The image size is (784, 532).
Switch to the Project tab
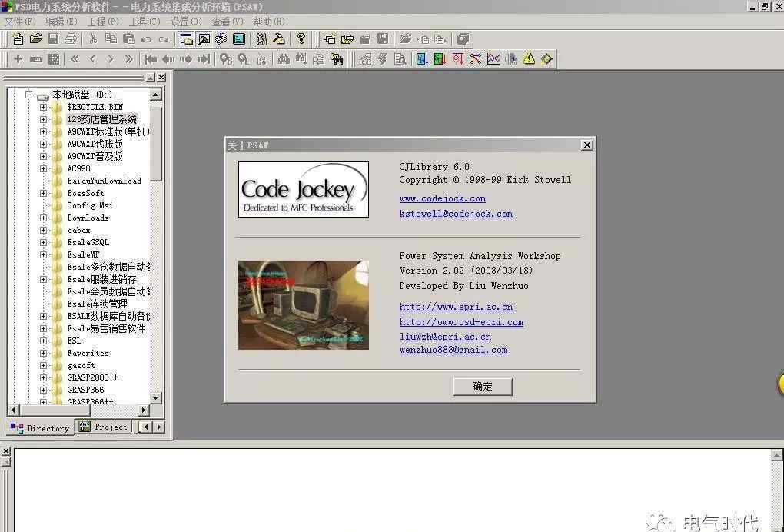pos(104,427)
